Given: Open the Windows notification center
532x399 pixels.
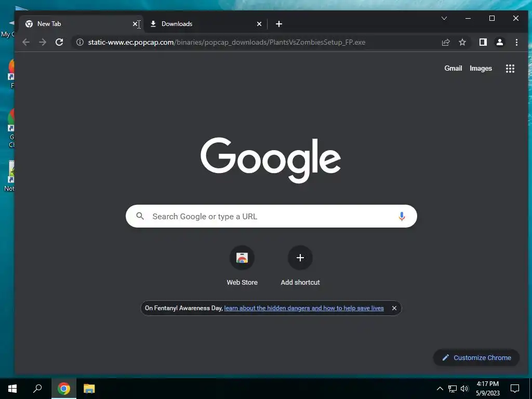Looking at the screenshot, I should tap(515, 389).
